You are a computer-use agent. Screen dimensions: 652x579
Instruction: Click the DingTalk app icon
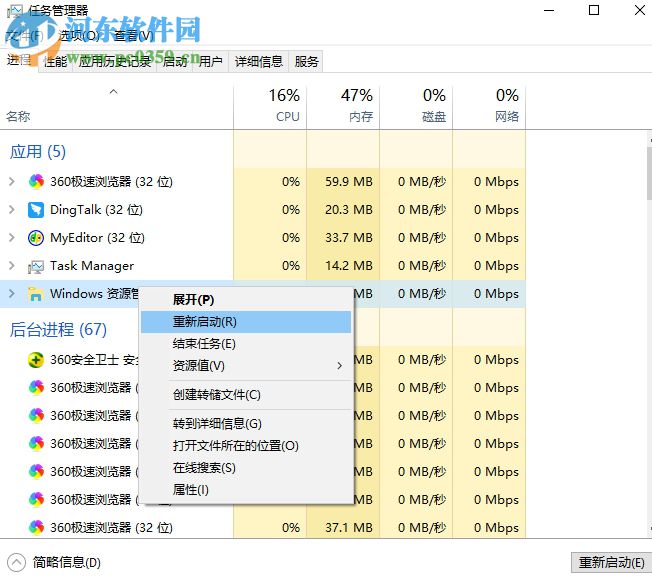tap(36, 210)
